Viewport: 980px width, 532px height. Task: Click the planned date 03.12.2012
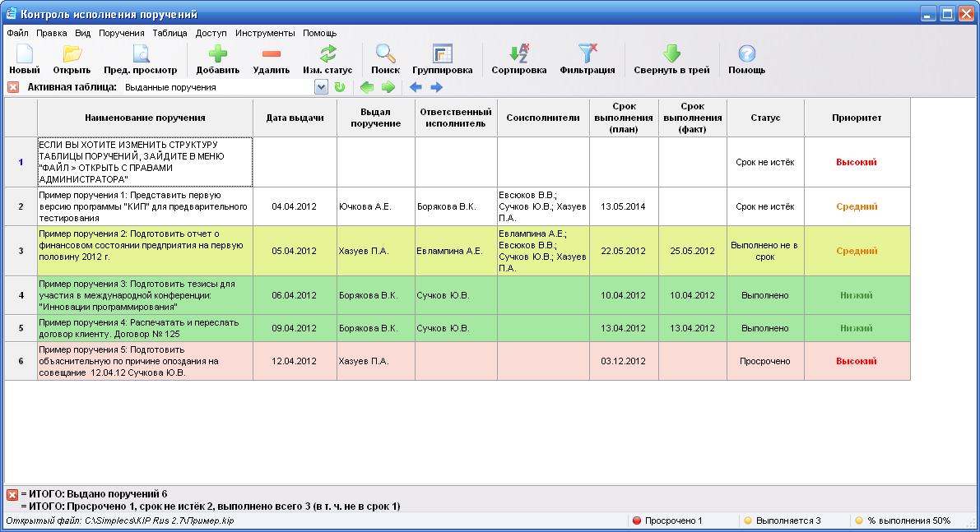click(x=624, y=361)
